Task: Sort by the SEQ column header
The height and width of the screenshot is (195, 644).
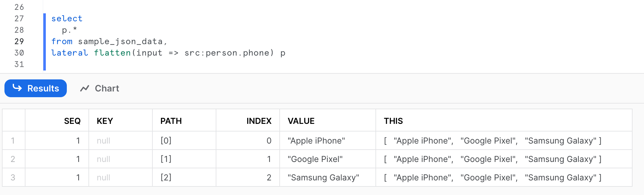Action: click(x=72, y=121)
